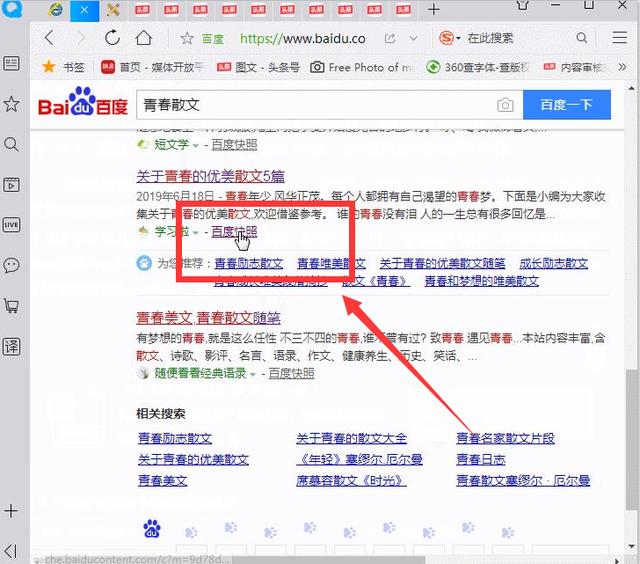Open recommended 关于青春的优美散文随笔
Image resolution: width=640 pixels, height=564 pixels.
tap(442, 263)
